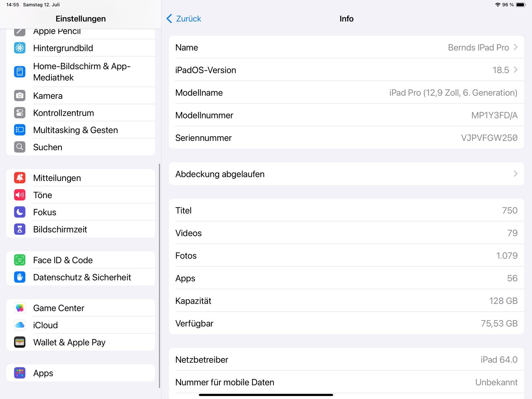This screenshot has height=399, width=532.
Task: Tap the Kontrollzentrum switches icon
Action: 20,113
